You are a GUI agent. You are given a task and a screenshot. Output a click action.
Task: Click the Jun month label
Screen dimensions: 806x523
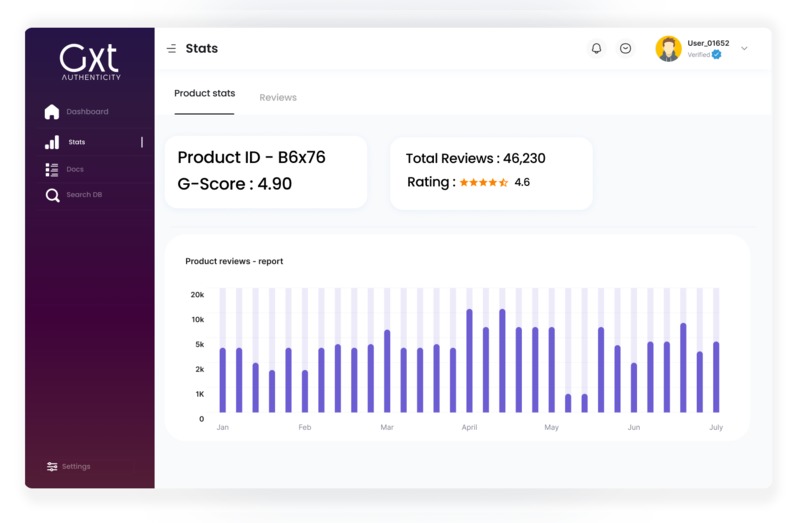click(x=634, y=427)
